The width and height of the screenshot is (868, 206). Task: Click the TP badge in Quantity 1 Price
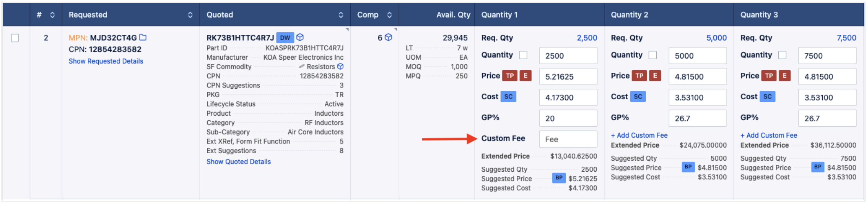click(510, 76)
